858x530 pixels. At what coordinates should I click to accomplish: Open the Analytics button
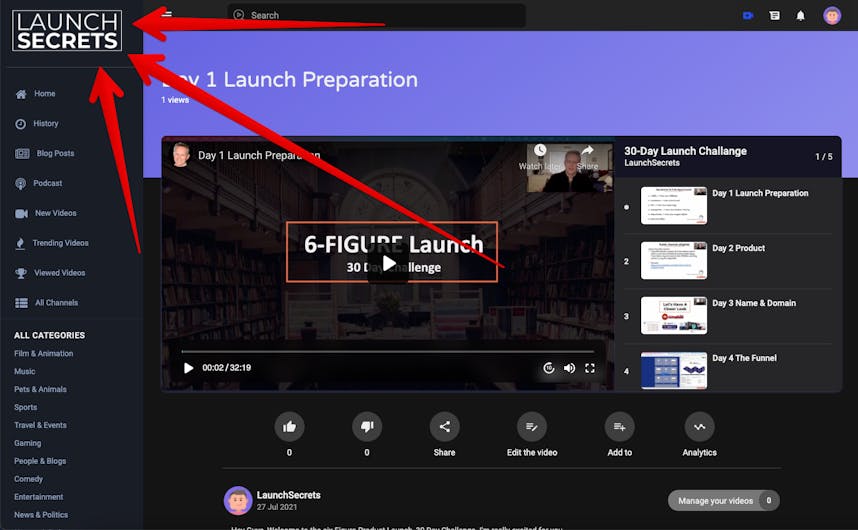click(699, 427)
